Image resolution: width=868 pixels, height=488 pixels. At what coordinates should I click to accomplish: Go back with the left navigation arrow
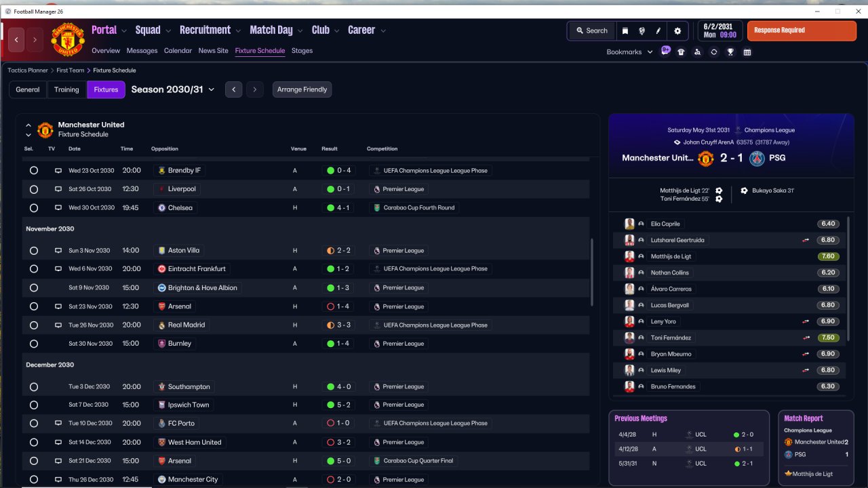pos(16,40)
